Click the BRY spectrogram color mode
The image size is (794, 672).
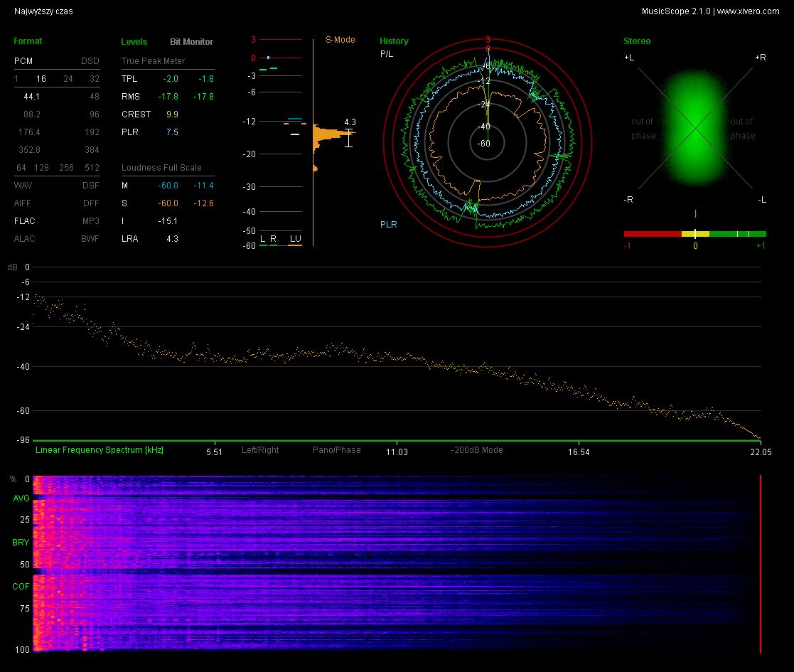click(21, 542)
